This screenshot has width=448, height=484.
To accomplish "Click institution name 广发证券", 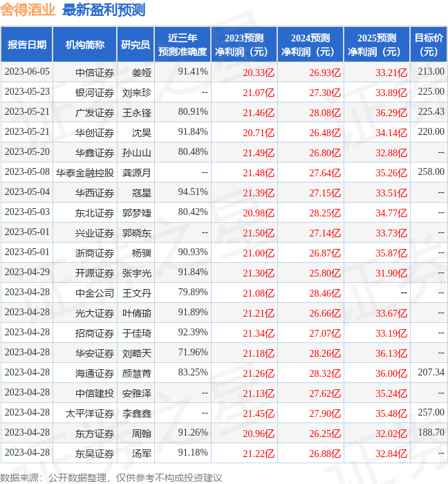I will click(x=95, y=113).
